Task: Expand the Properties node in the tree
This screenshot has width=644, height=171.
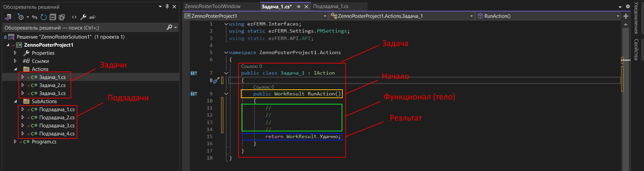Action: [15, 53]
